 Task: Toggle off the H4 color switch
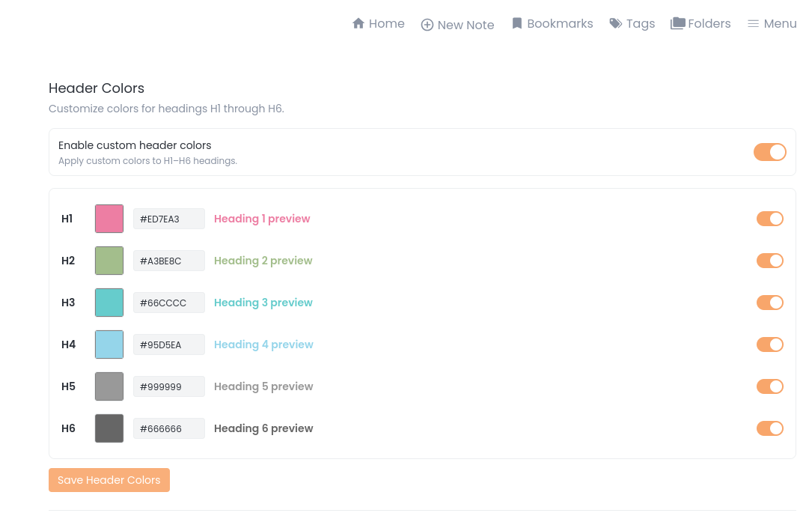tap(770, 344)
